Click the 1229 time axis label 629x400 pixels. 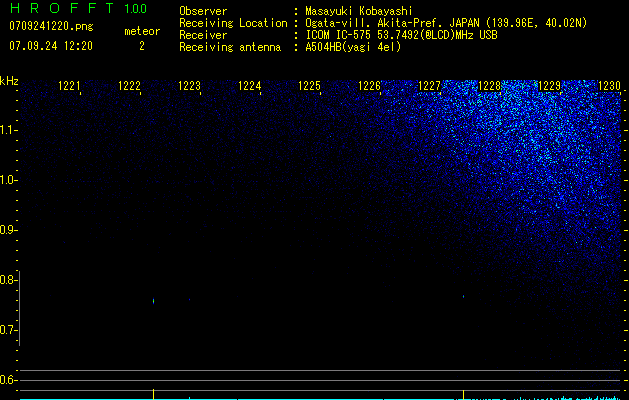[549, 85]
